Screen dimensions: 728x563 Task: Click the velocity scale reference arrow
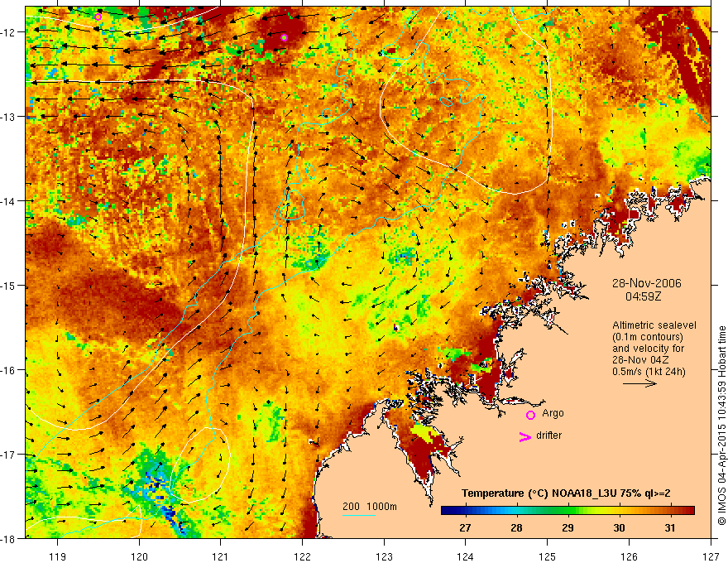tap(639, 383)
